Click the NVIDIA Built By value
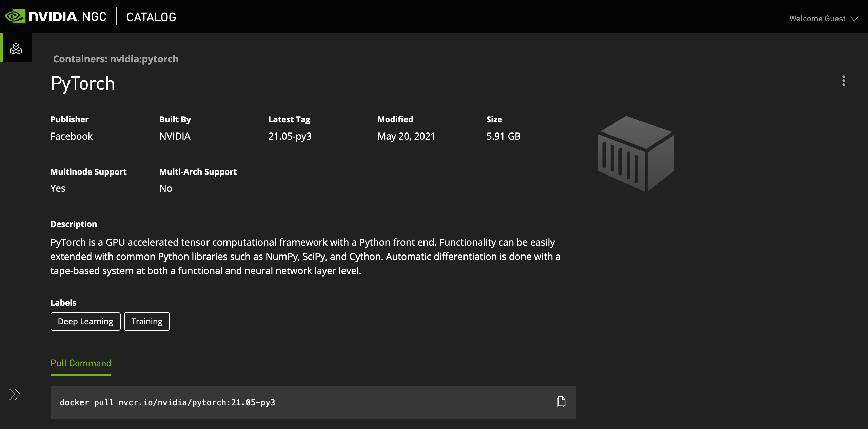 pyautogui.click(x=175, y=136)
